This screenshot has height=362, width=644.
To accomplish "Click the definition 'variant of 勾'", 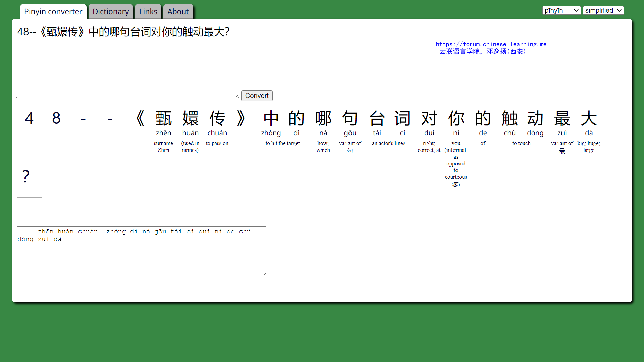I will (350, 147).
